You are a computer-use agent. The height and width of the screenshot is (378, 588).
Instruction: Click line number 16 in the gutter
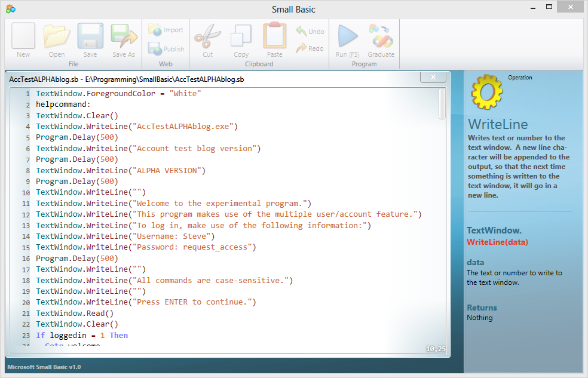(x=26, y=259)
